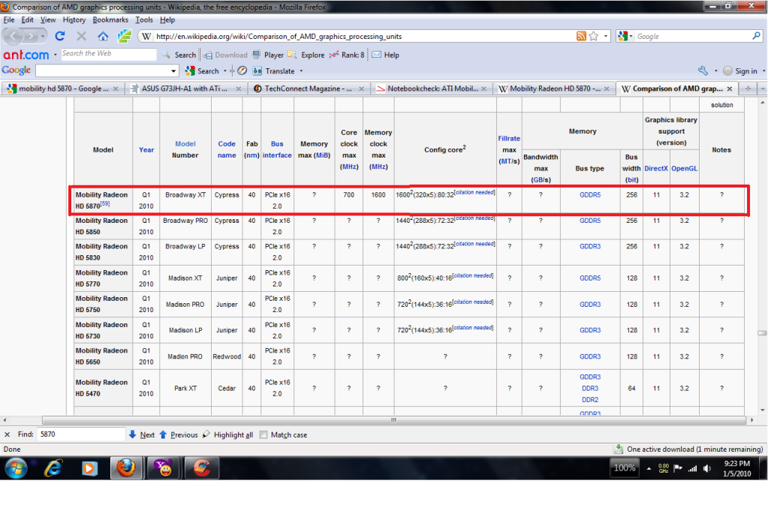Open search engine selector dropdown
The height and width of the screenshot is (532, 768).
625,36
